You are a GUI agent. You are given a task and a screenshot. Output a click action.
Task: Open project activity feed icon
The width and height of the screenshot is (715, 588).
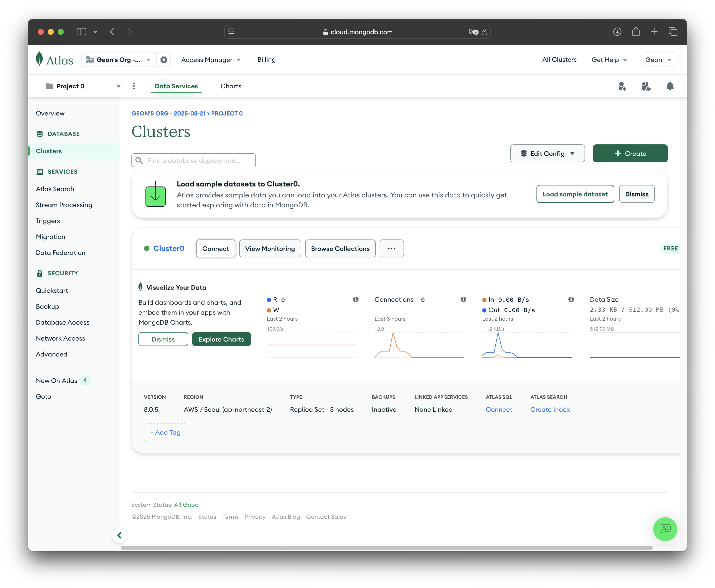pos(646,86)
